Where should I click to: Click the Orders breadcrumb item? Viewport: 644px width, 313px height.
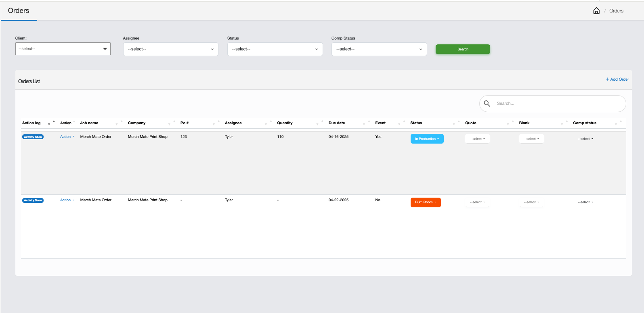coord(616,11)
